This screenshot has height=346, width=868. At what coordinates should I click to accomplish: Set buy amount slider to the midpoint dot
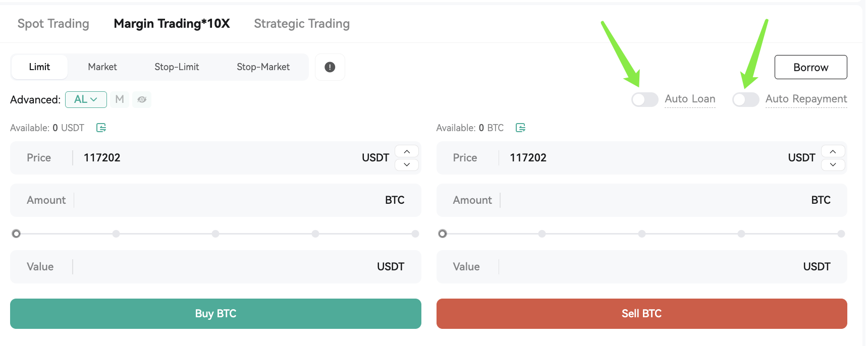click(215, 234)
